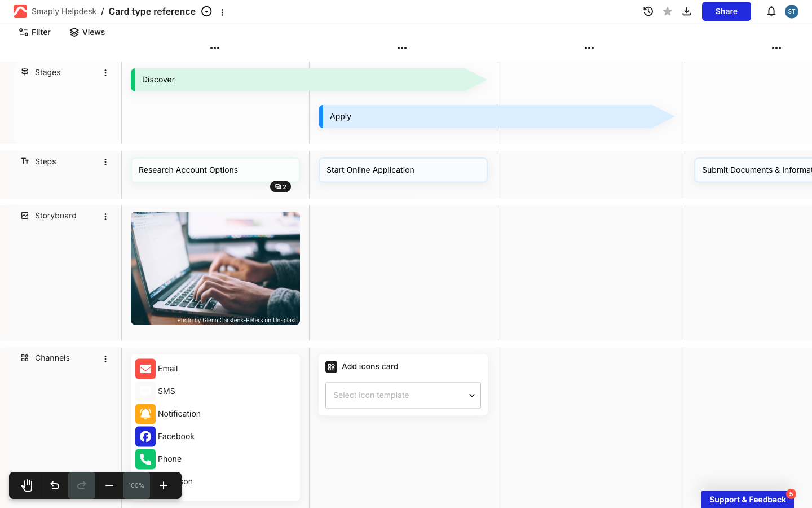Click the download export icon
The height and width of the screenshot is (508, 812).
[x=687, y=11]
